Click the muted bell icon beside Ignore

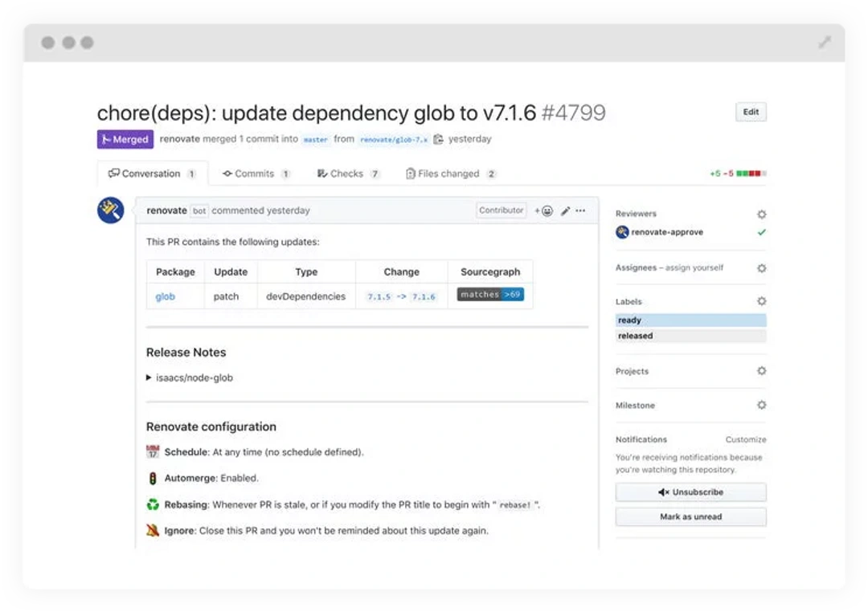pyautogui.click(x=153, y=531)
